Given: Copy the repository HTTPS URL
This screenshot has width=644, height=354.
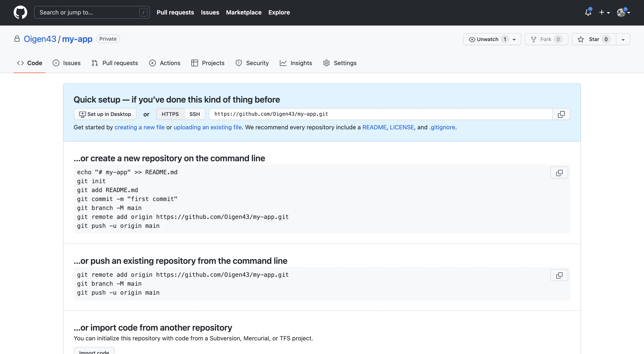Looking at the screenshot, I should (561, 114).
